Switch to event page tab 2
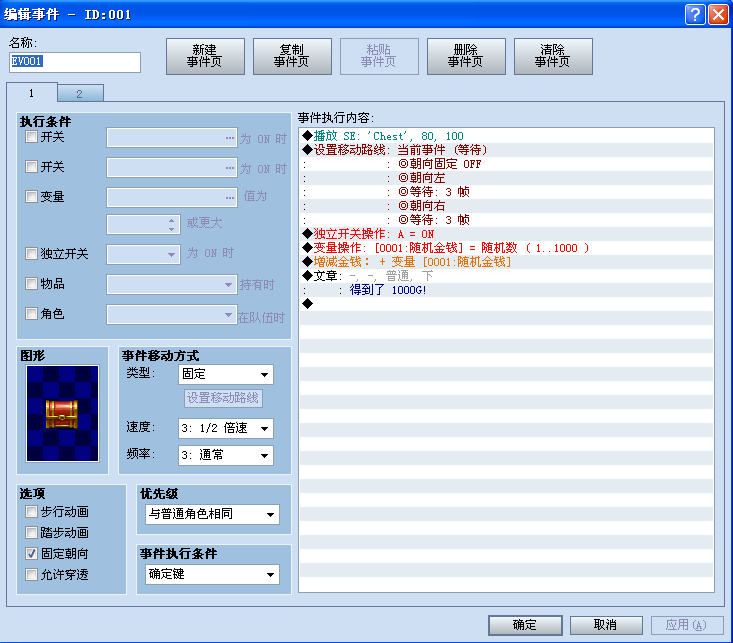This screenshot has width=733, height=643. click(x=80, y=94)
